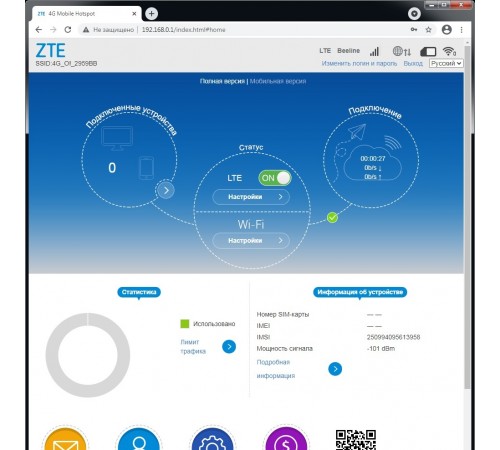Viewport: 500px width, 450px height.
Task: Open traffic limit arrow button
Action: point(229,347)
